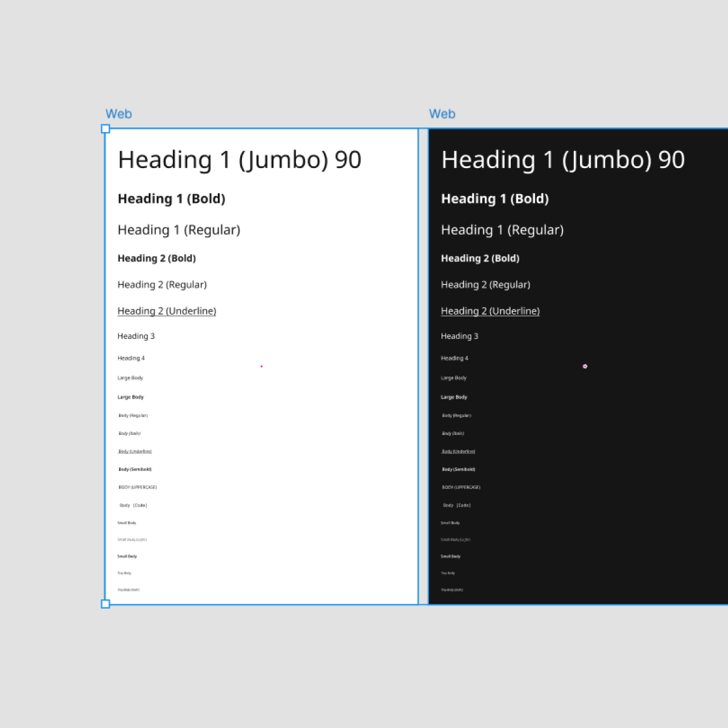Click Heading 2 (Regular) in the white frame
Image resolution: width=728 pixels, height=728 pixels.
[162, 285]
